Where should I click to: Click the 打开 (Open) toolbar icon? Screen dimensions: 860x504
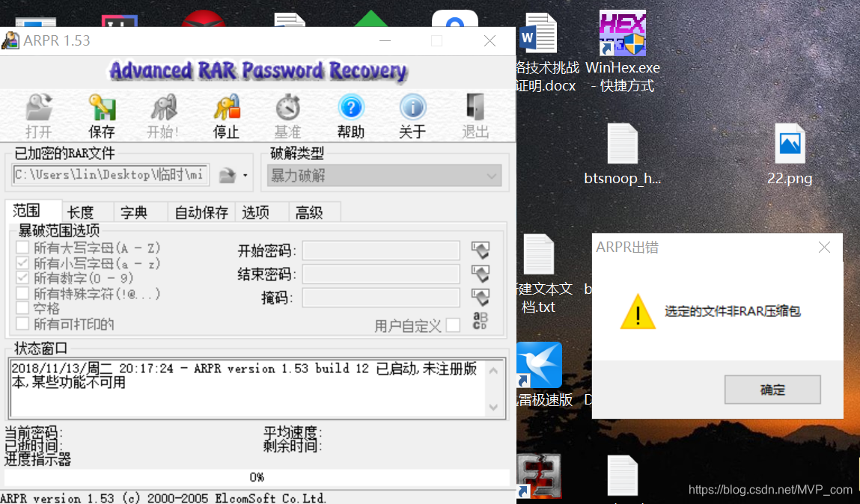[39, 108]
